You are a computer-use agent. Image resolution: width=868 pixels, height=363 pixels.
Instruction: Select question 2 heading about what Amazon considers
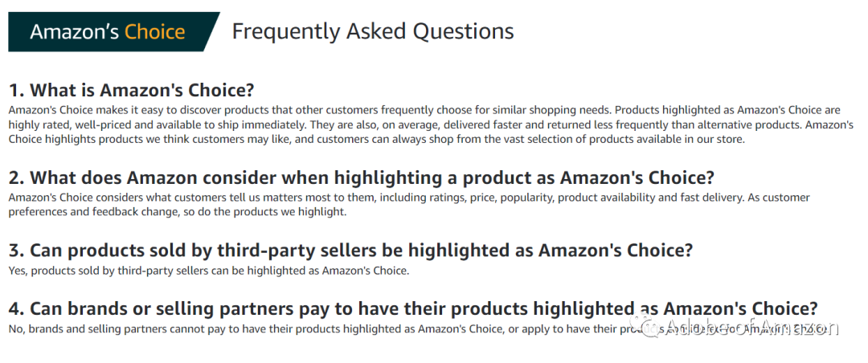(362, 177)
